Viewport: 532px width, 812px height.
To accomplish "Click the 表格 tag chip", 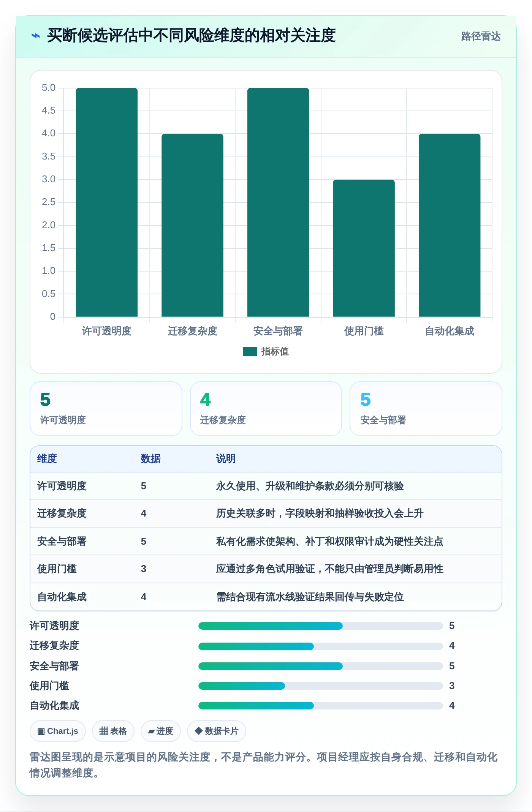I will 113,731.
